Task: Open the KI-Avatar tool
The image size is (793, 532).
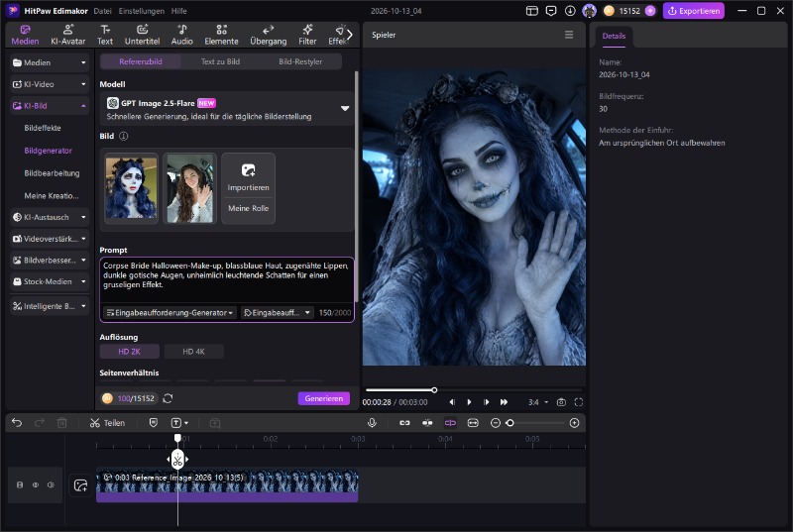Action: tap(67, 35)
